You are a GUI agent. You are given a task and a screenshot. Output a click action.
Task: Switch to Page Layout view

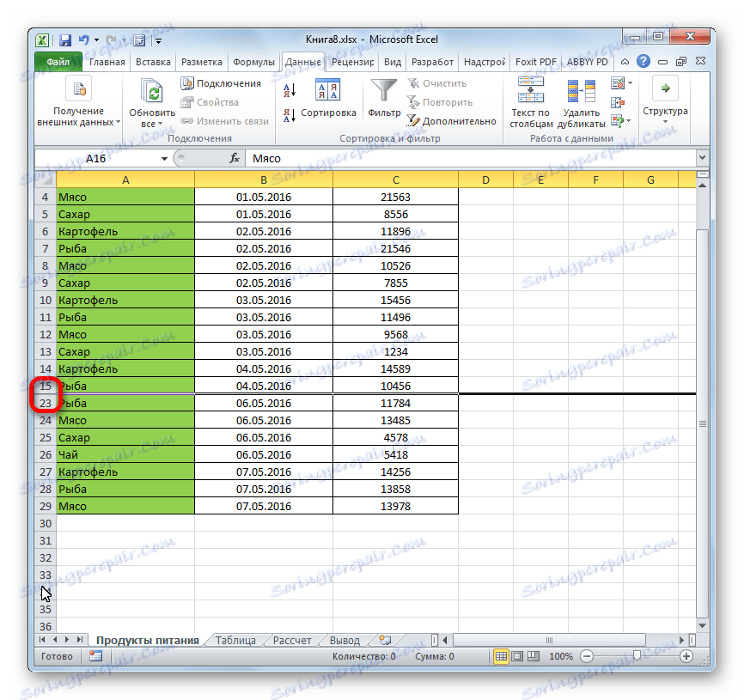point(515,656)
